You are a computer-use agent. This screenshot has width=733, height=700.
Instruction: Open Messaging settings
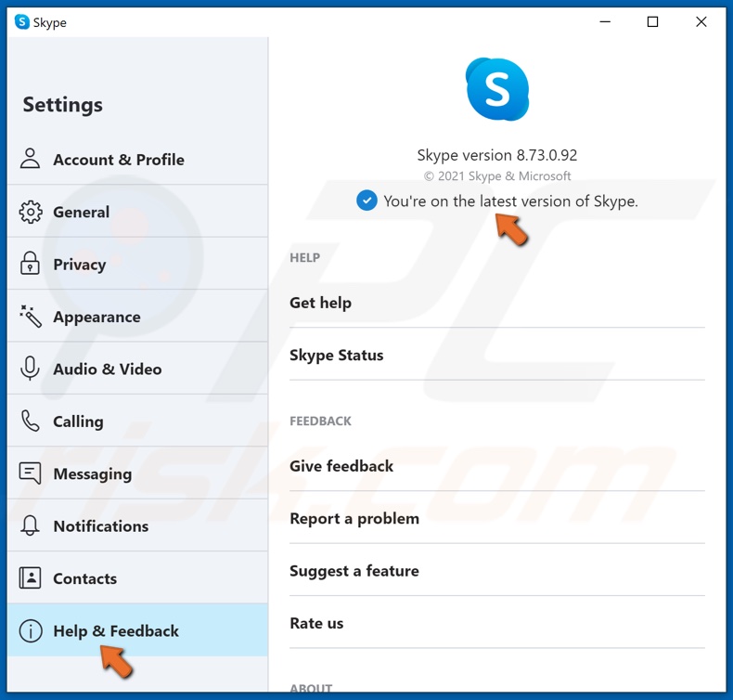click(x=137, y=473)
